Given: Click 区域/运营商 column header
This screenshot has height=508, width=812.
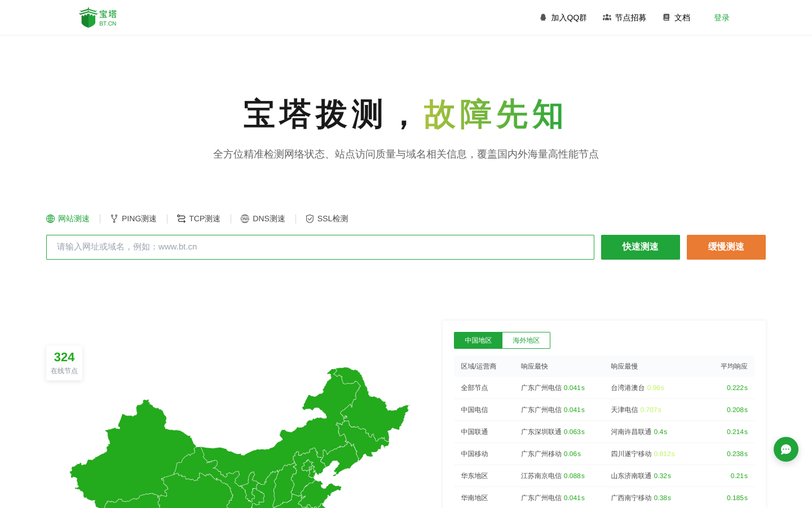Looking at the screenshot, I should 479,366.
